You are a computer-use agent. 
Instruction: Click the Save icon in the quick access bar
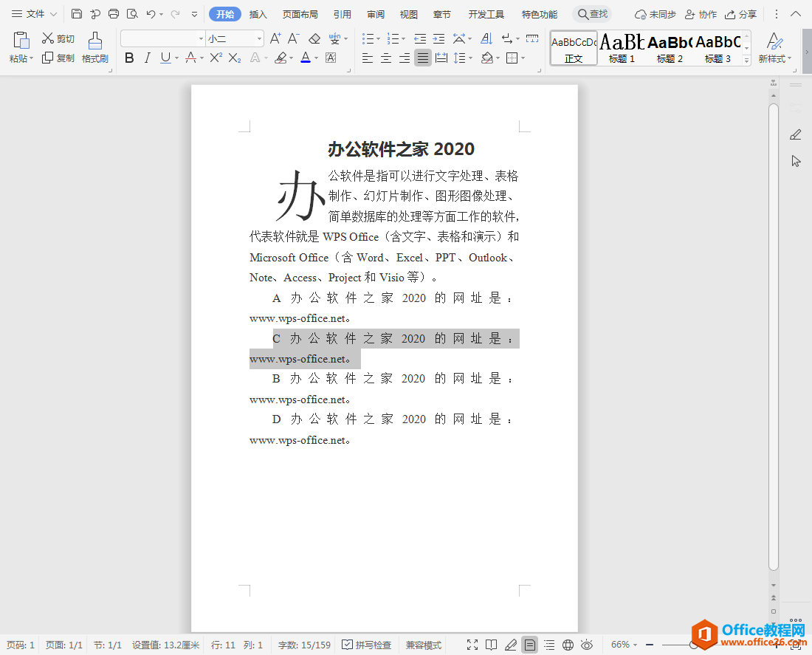(77, 14)
